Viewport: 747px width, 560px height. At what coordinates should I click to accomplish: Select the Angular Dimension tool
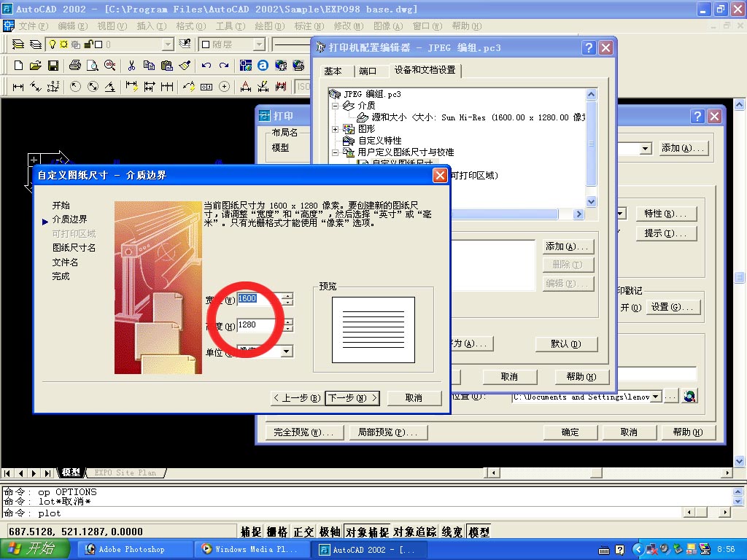click(x=110, y=87)
